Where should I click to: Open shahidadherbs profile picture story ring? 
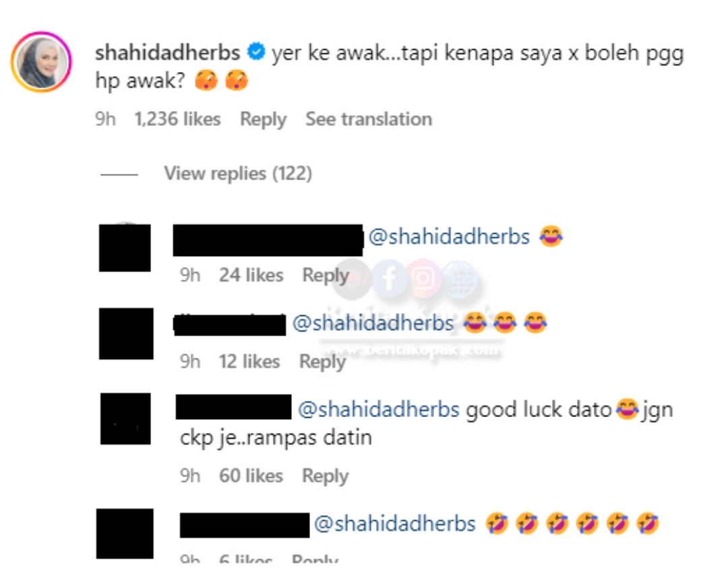[41, 62]
